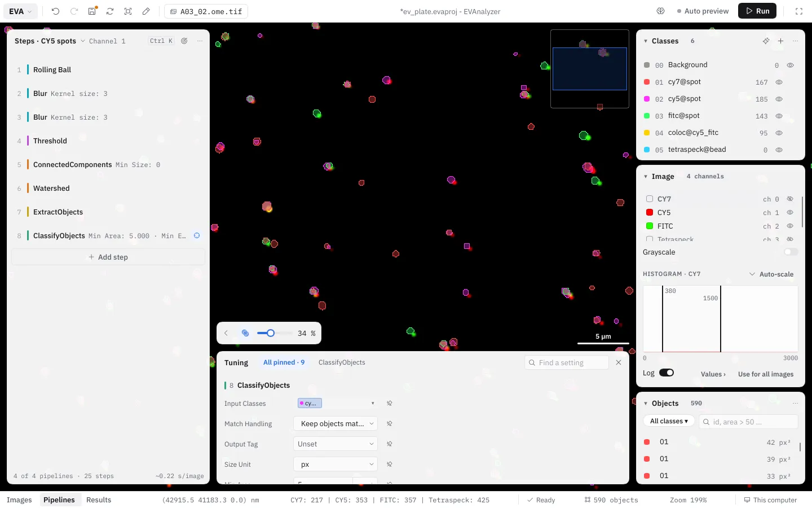Screen dimensions: 812x508
Task: Click the theme icon beside Auto preview
Action: [661, 11]
